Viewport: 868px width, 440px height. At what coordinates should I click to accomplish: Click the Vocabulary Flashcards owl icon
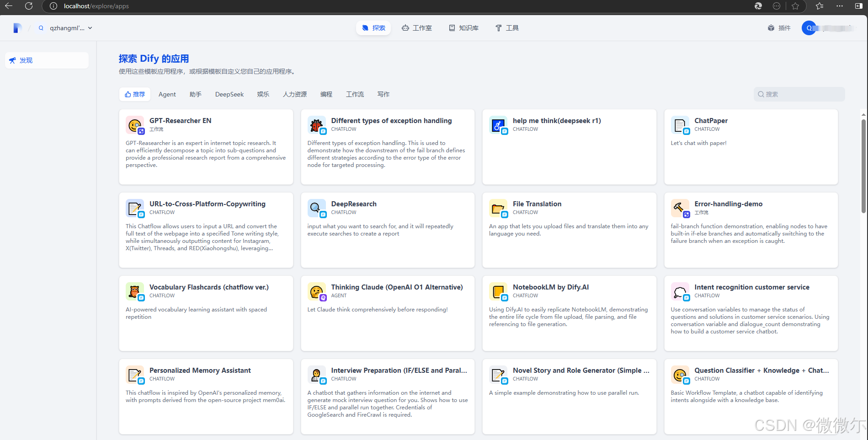(135, 291)
